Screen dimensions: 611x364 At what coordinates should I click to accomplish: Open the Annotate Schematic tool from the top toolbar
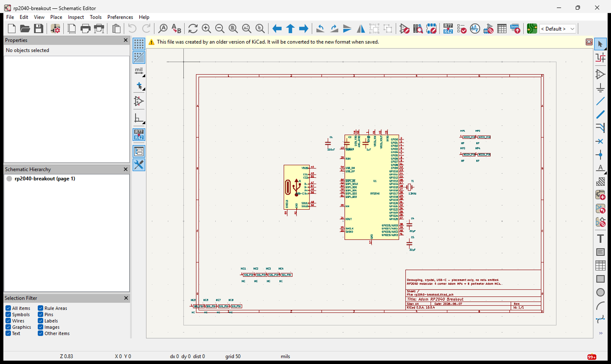pos(448,29)
